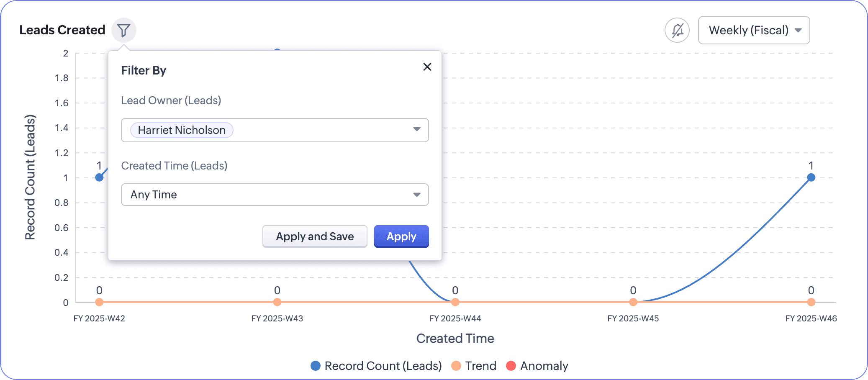This screenshot has width=868, height=380.
Task: Toggle the muted notification bell icon
Action: [677, 30]
